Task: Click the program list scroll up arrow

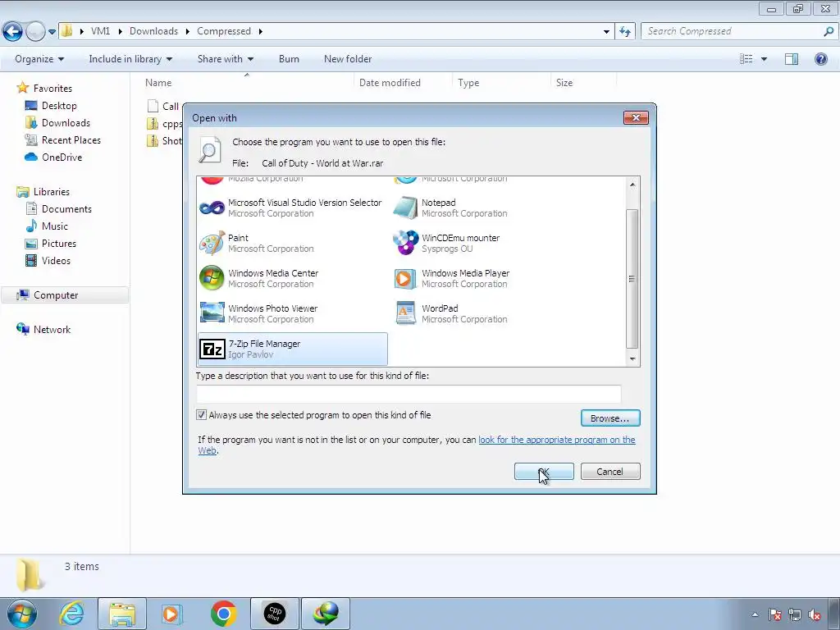Action: (x=632, y=185)
